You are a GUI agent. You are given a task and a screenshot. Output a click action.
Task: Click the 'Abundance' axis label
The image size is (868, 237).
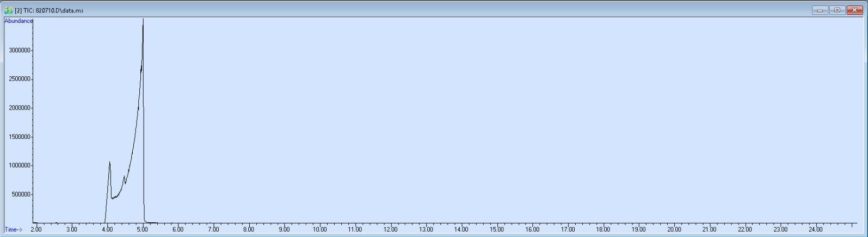pyautogui.click(x=19, y=21)
